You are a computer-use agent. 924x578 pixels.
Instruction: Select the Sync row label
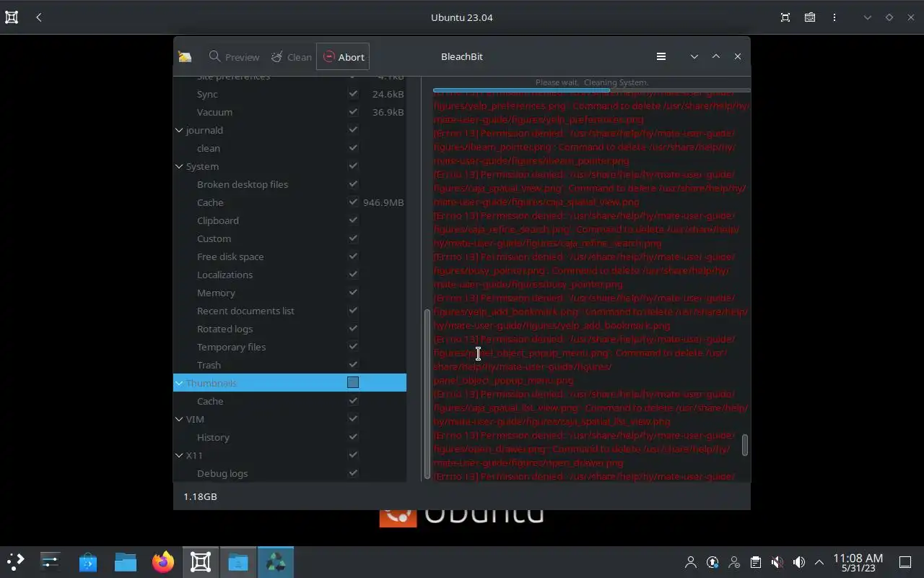[x=207, y=94]
